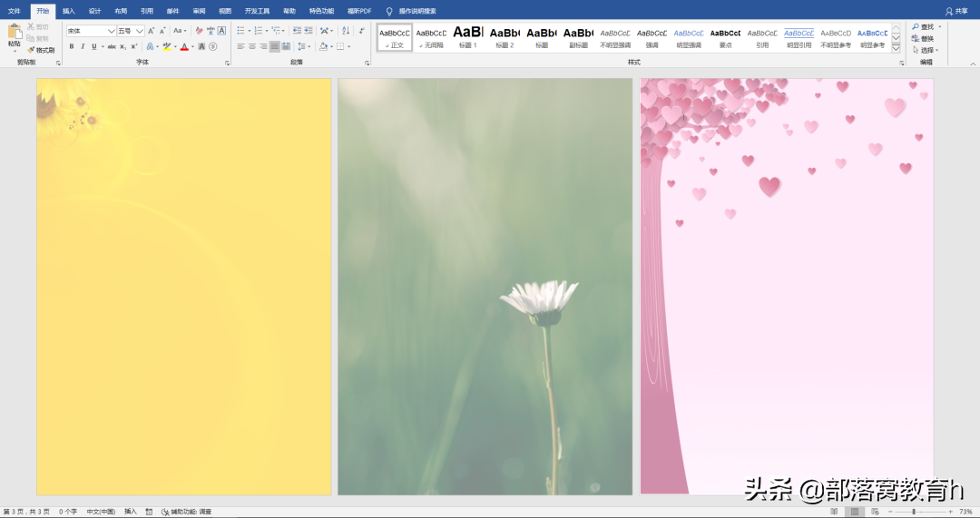Show or hide paragraph marks

tap(361, 31)
